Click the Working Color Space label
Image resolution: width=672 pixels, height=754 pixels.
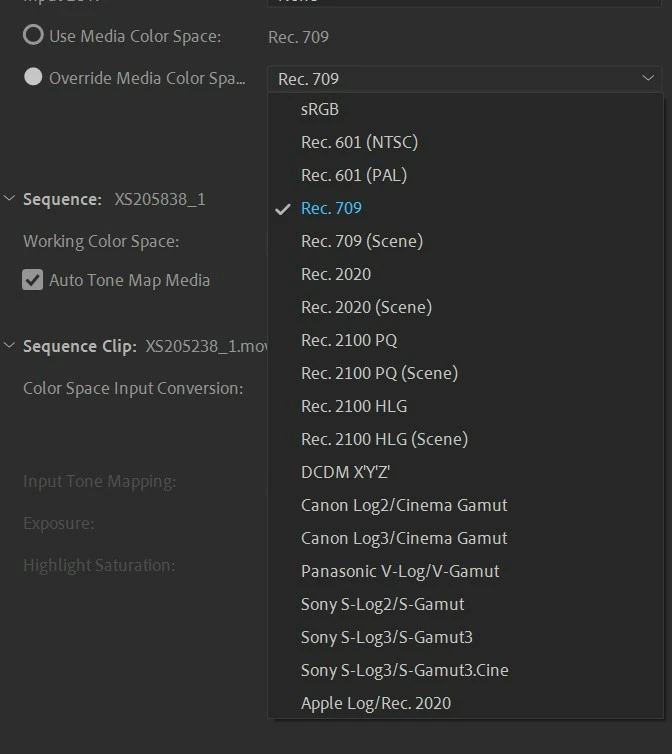point(101,241)
